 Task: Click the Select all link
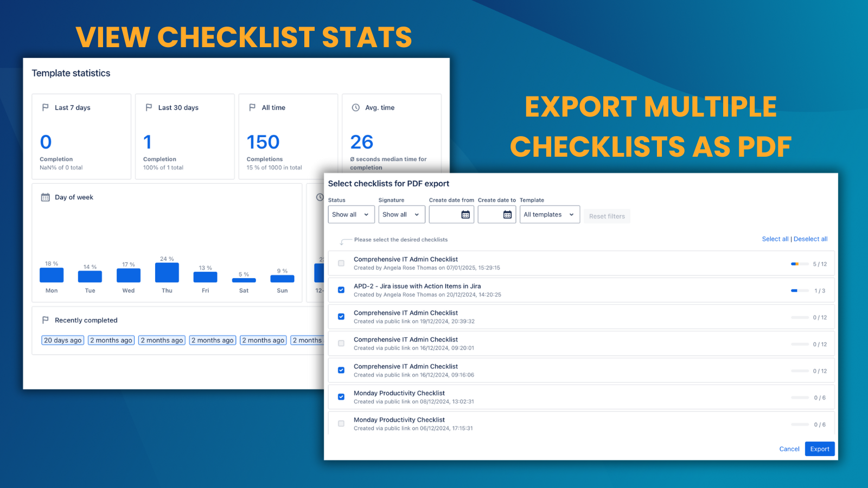775,239
